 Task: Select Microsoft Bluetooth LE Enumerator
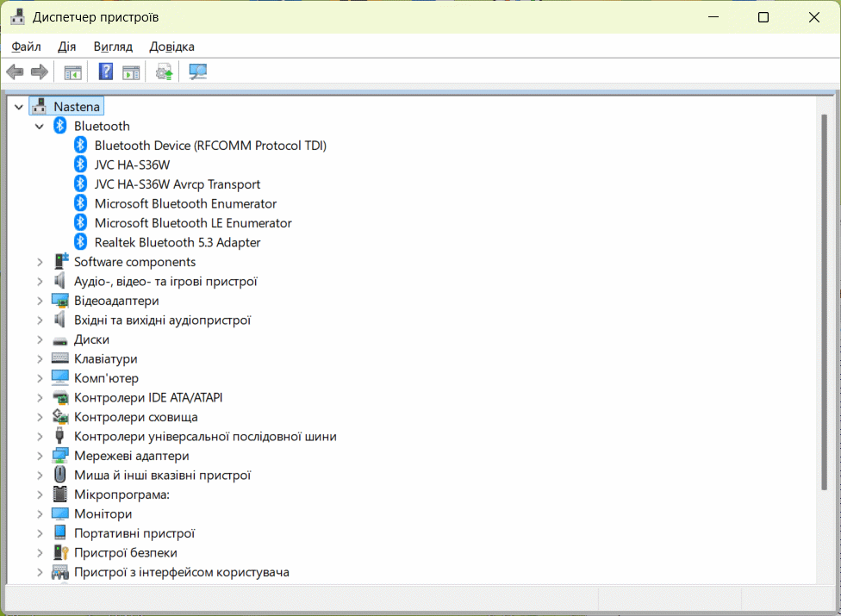pos(192,223)
